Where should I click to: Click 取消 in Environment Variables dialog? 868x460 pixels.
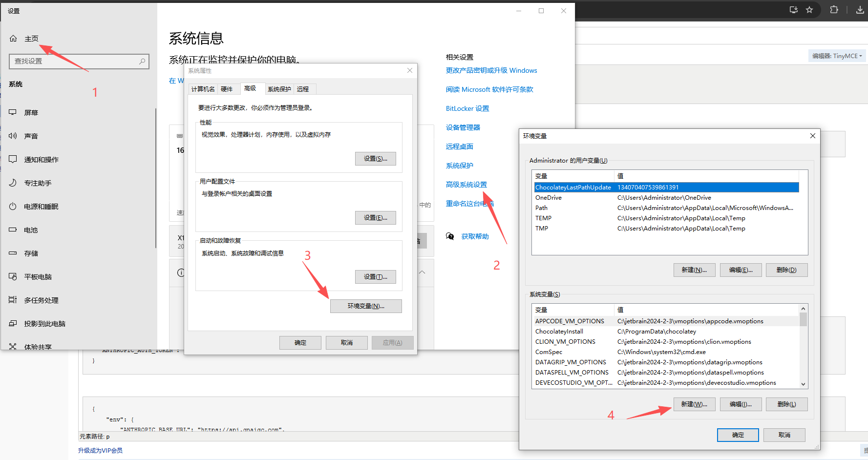pos(784,435)
